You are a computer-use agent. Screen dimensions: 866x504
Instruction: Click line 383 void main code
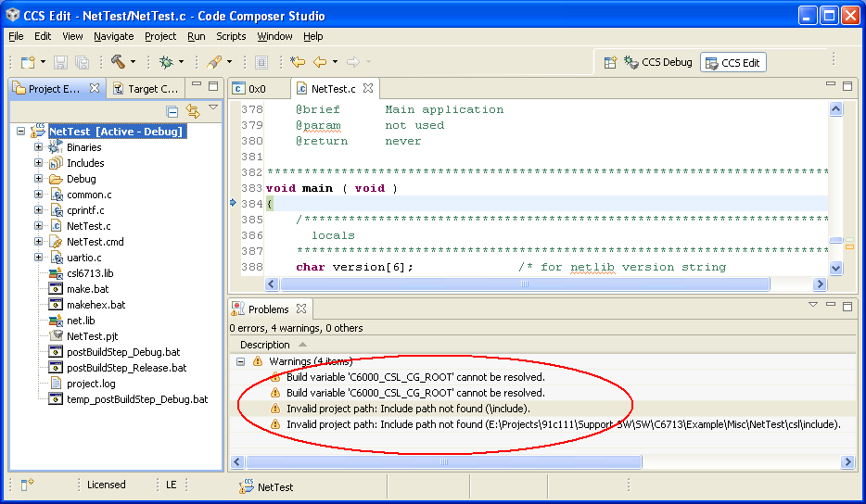tap(331, 188)
